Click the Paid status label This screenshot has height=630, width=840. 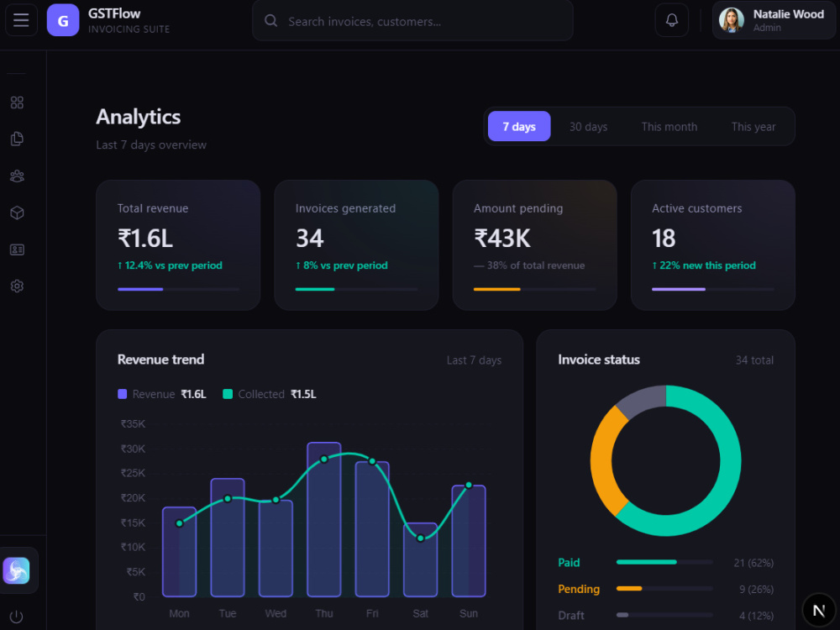[x=569, y=563]
